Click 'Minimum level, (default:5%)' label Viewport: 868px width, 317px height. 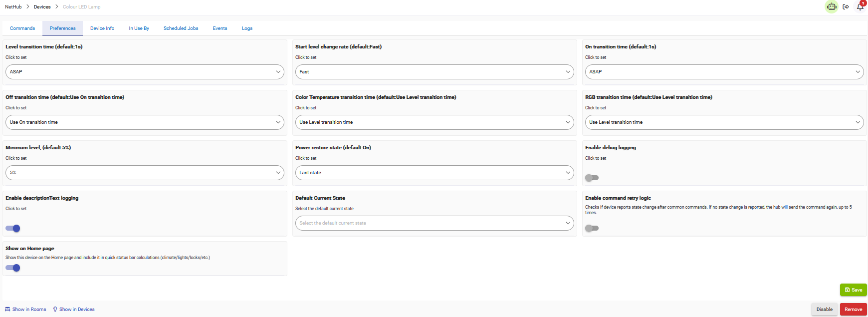(x=38, y=148)
